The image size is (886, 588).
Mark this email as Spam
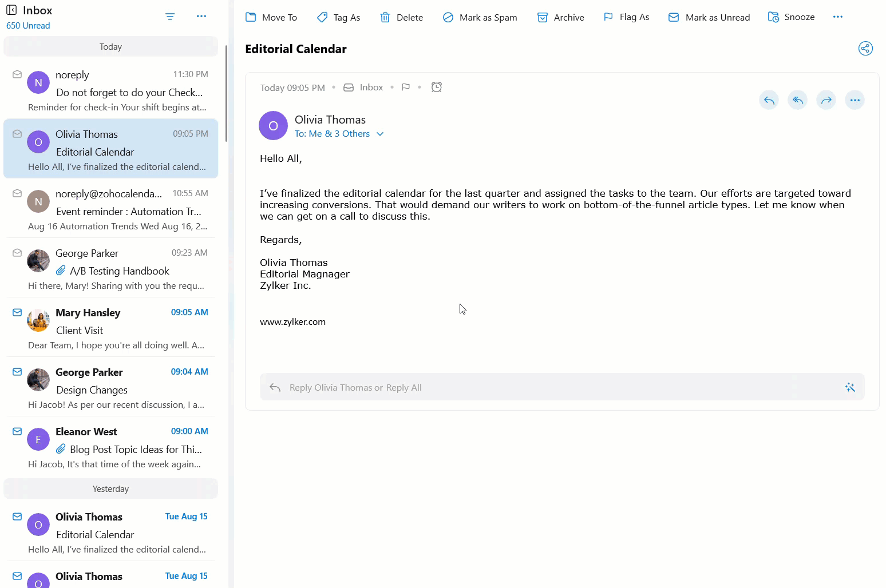click(480, 17)
